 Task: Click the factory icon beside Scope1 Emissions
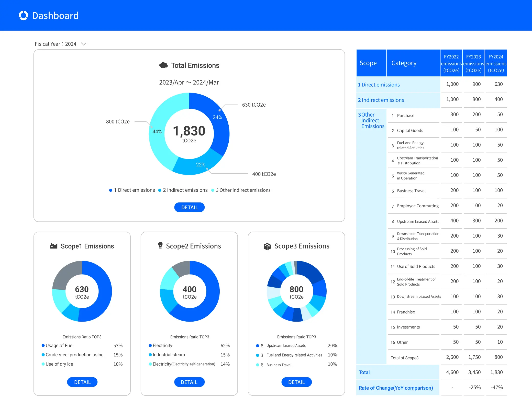54,246
